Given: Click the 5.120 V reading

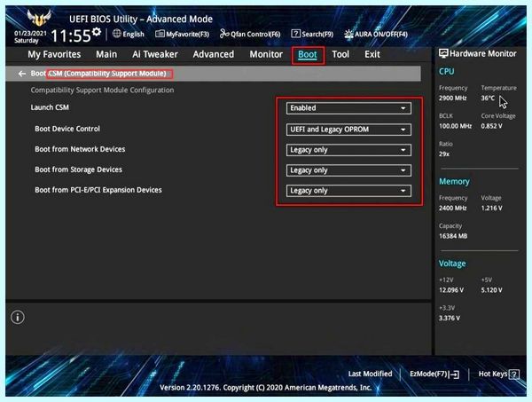Looking at the screenshot, I should pos(491,290).
